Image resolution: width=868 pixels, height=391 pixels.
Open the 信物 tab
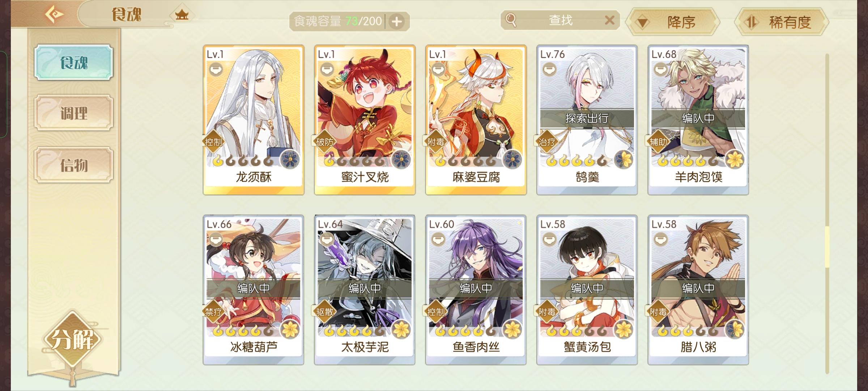[74, 165]
